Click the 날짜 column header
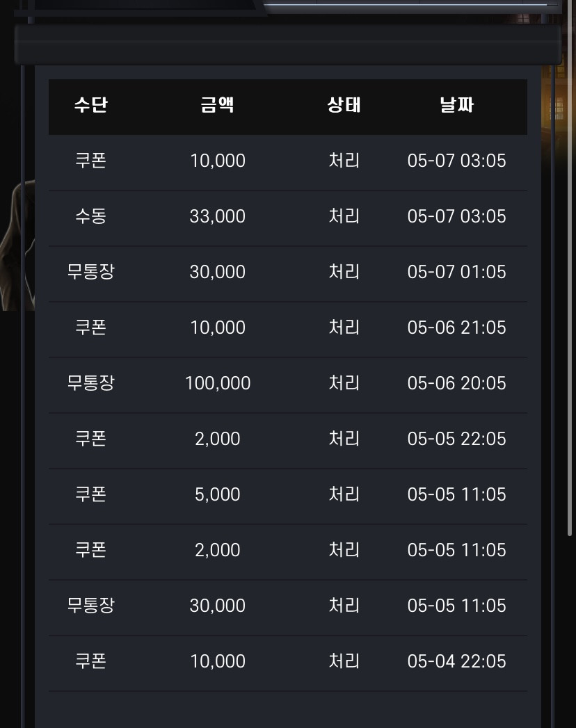576x728 pixels. [x=456, y=104]
